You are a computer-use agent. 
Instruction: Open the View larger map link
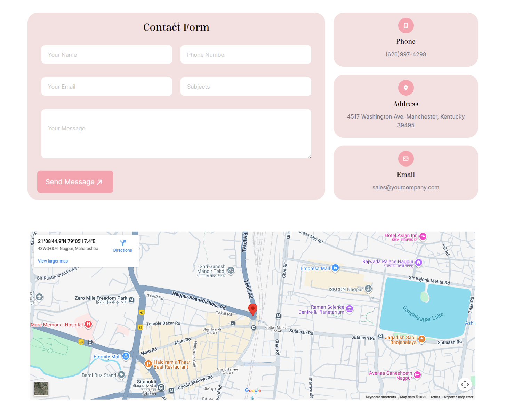click(x=53, y=261)
